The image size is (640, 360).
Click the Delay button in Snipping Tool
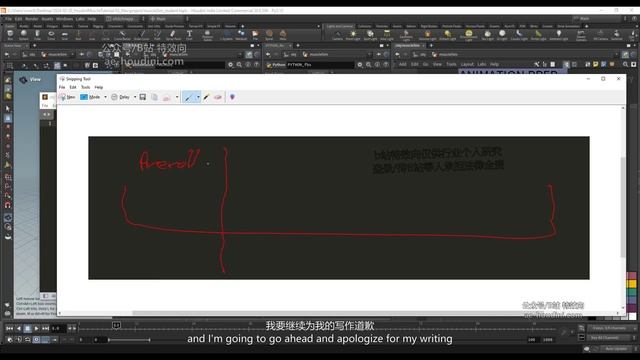[120, 97]
